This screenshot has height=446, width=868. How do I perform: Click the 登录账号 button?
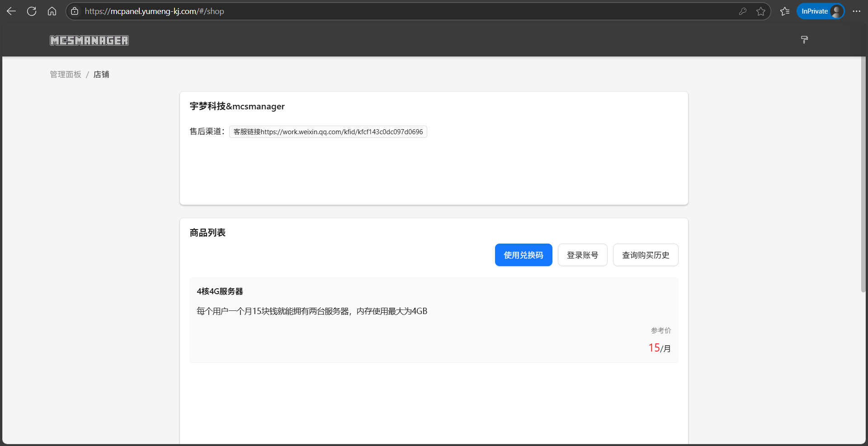click(582, 255)
